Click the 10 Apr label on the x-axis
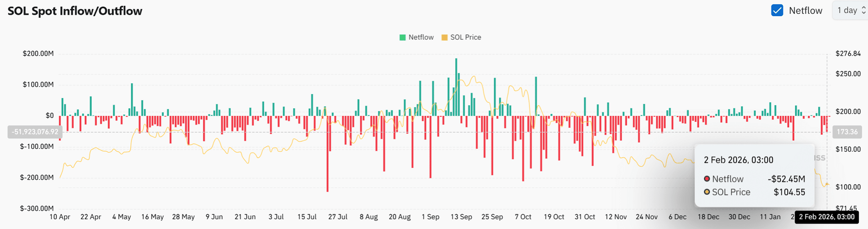The height and width of the screenshot is (229, 868). [x=60, y=217]
